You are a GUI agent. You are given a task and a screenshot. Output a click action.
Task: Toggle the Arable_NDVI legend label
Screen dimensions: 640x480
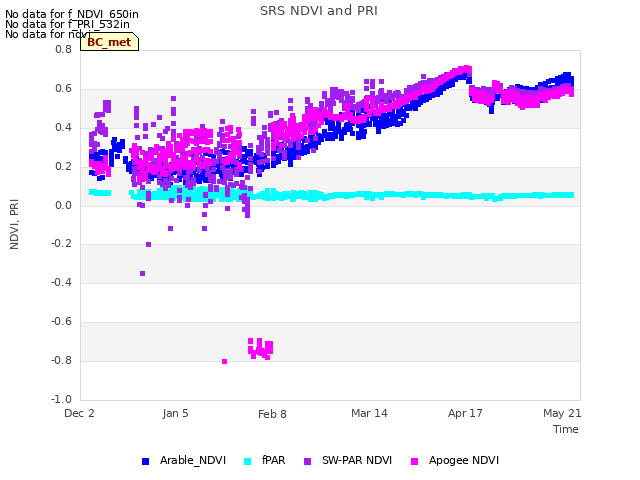coord(193,460)
